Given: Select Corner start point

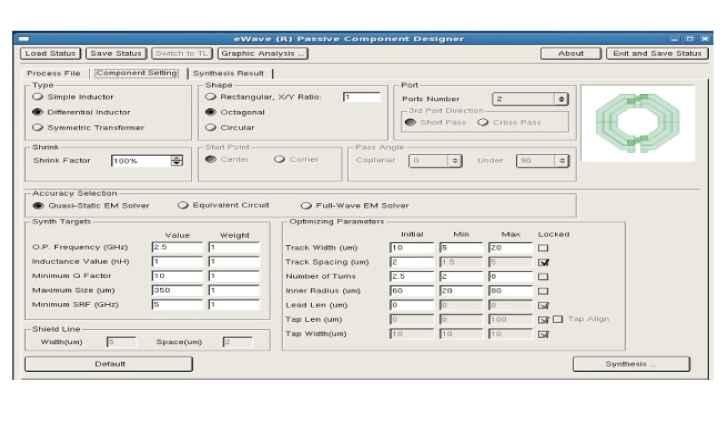Looking at the screenshot, I should click(x=279, y=159).
